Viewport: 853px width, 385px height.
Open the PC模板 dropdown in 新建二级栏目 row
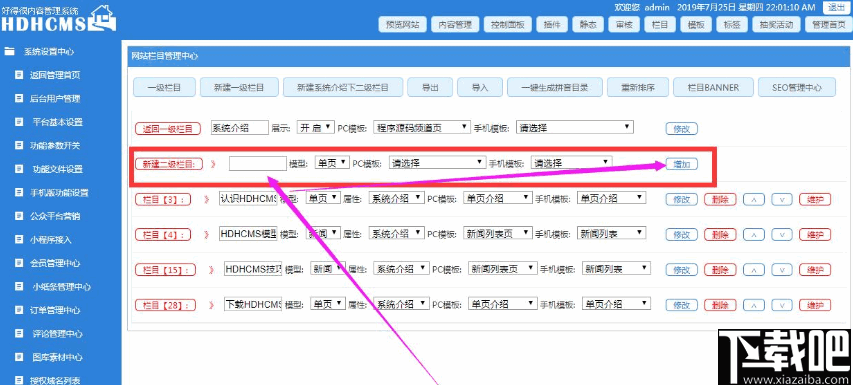tap(437, 163)
